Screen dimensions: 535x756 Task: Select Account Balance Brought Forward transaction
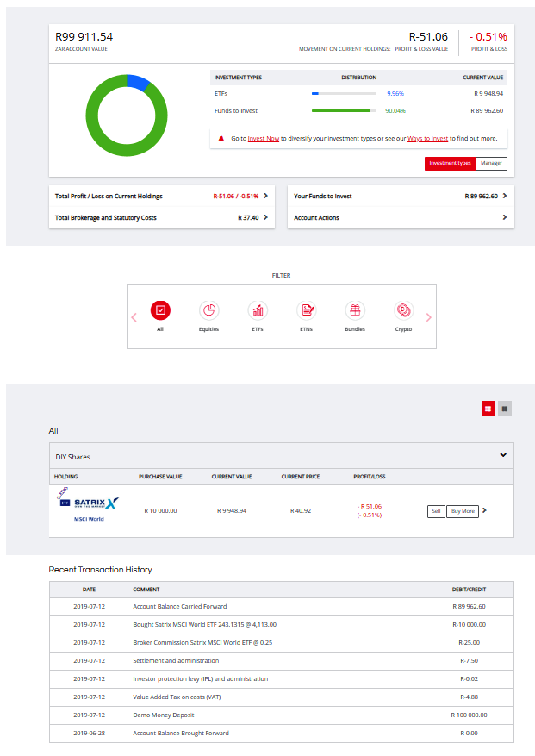point(282,734)
